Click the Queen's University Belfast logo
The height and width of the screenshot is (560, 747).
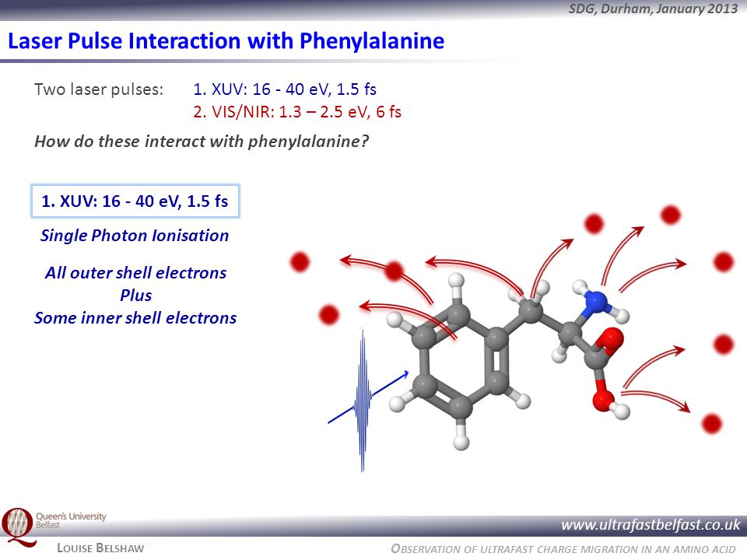click(x=54, y=527)
